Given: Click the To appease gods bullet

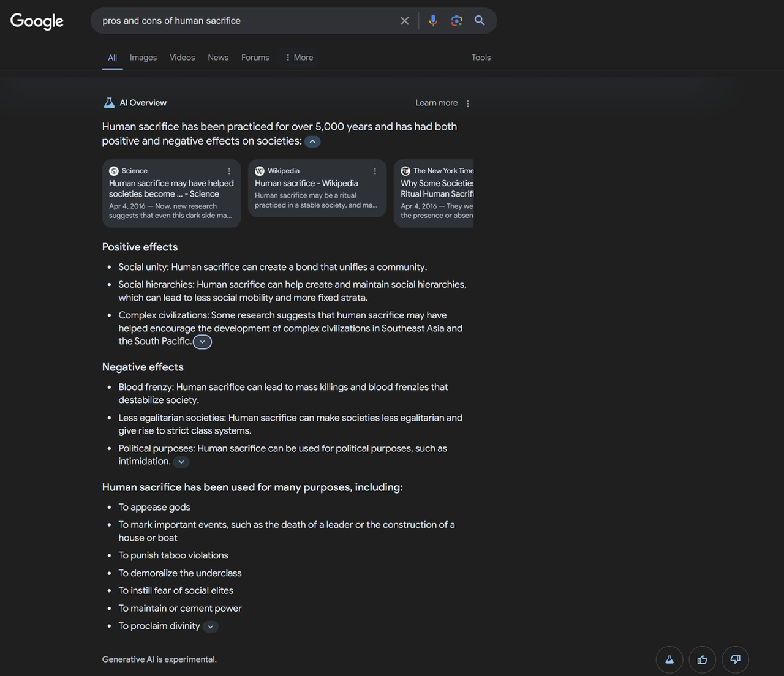Looking at the screenshot, I should point(154,507).
